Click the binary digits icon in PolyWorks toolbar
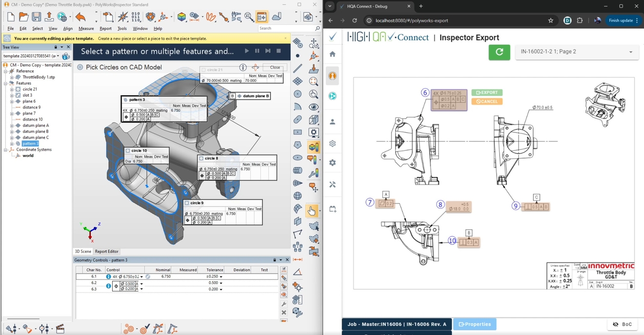Image resolution: width=644 pixels, height=335 pixels. point(136,17)
